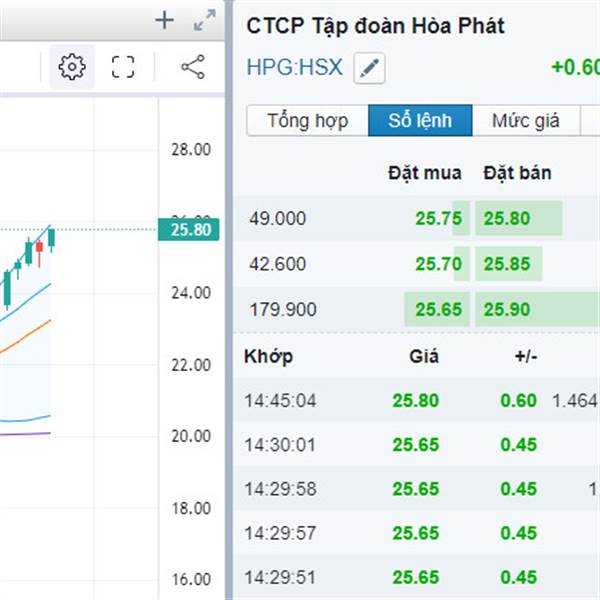The image size is (600, 600).
Task: Click the 20.00 price axis label
Action: pos(191,436)
